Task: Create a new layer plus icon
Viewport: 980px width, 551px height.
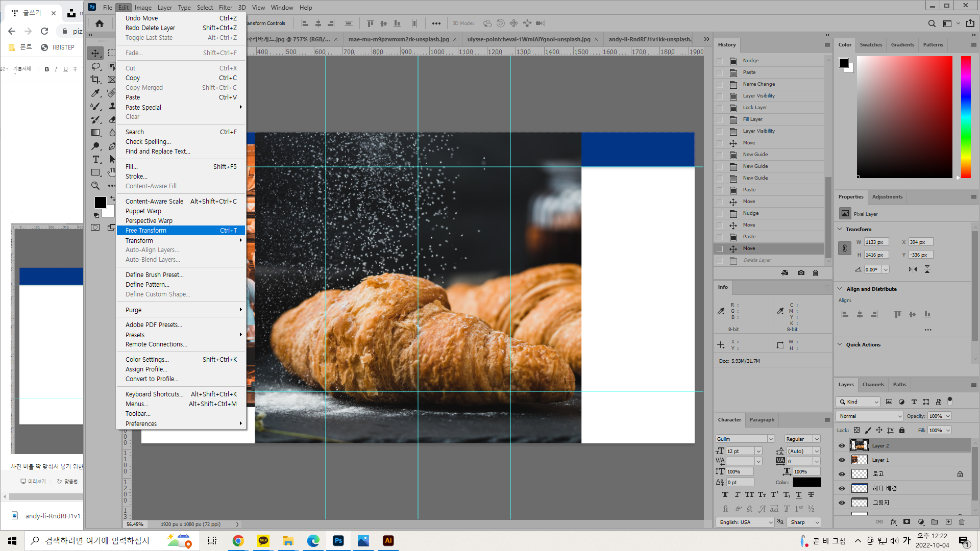Action: click(948, 522)
